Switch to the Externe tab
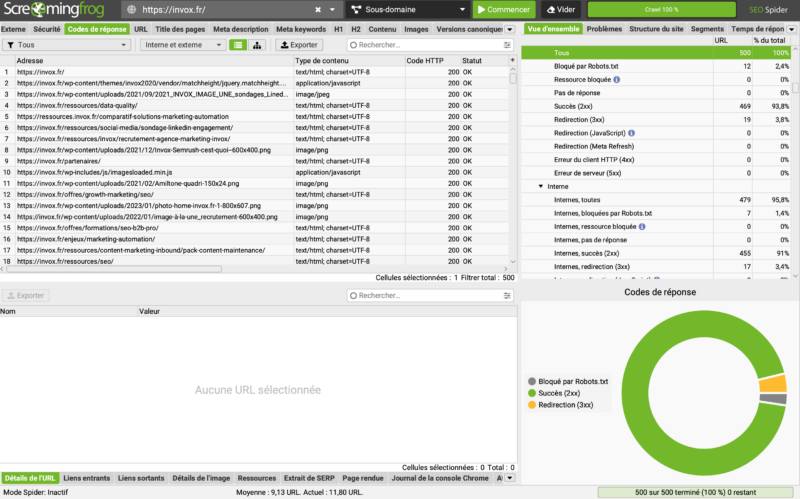The image size is (800, 499). tap(13, 29)
